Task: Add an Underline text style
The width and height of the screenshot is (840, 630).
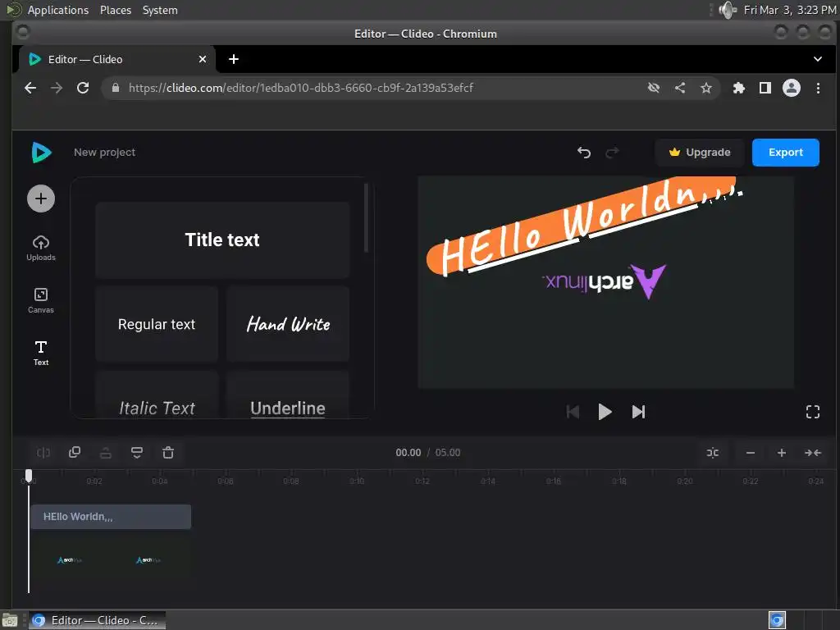Action: [288, 395]
